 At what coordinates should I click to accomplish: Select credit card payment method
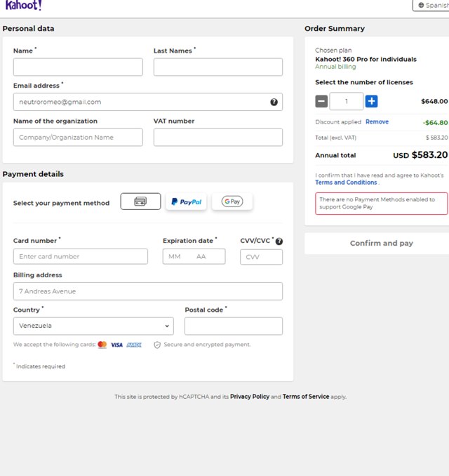click(x=140, y=201)
